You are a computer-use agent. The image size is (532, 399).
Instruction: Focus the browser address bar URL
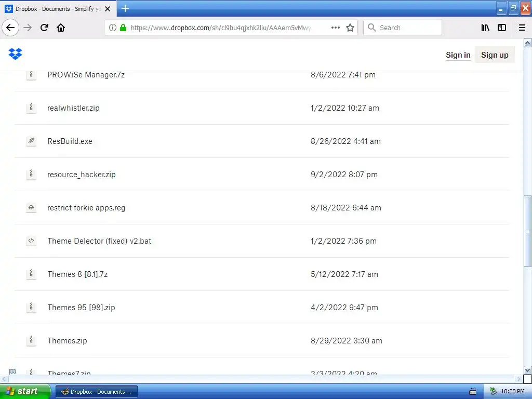(x=220, y=28)
